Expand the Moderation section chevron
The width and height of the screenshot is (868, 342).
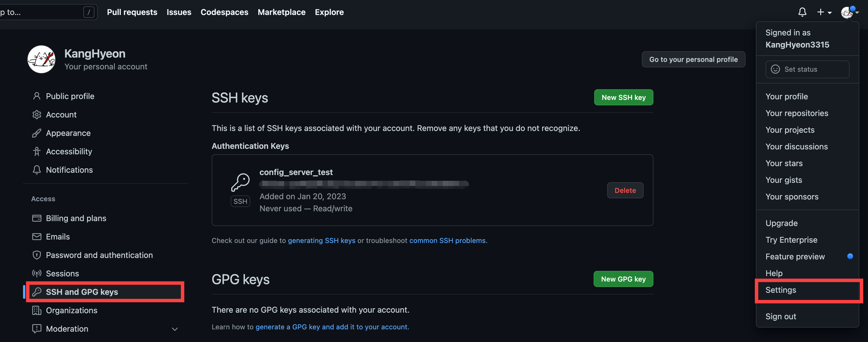click(x=175, y=329)
